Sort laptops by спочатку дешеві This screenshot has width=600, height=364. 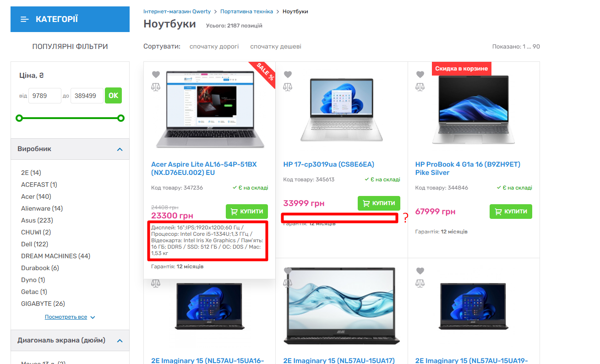[x=275, y=47]
